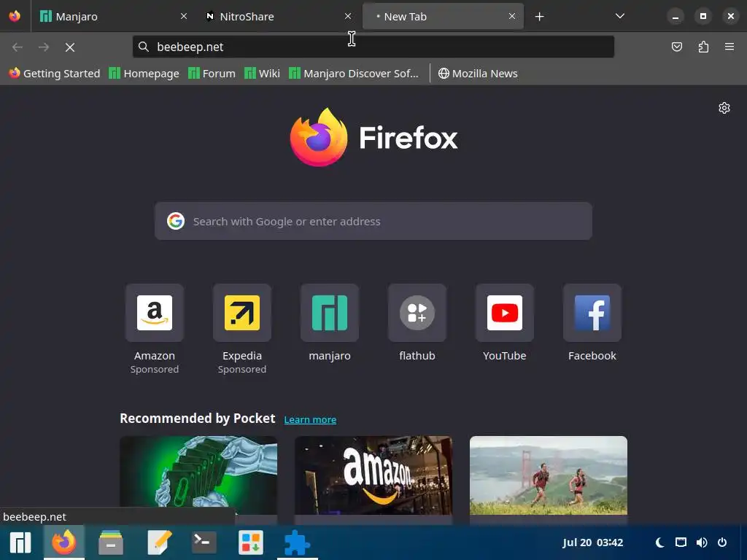Screen dimensions: 747x560
Task: Click the Firefox logo on the page
Action: pos(373,137)
